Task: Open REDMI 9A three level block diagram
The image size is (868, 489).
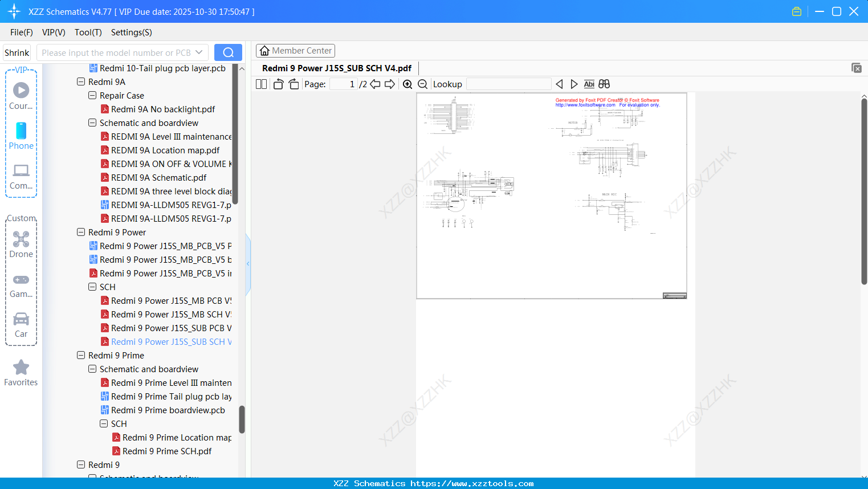Action: tap(166, 191)
